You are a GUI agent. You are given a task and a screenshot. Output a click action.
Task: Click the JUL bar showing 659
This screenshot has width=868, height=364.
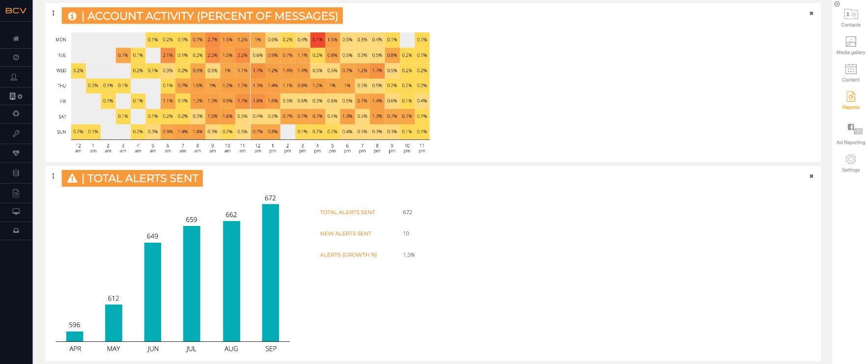192,284
